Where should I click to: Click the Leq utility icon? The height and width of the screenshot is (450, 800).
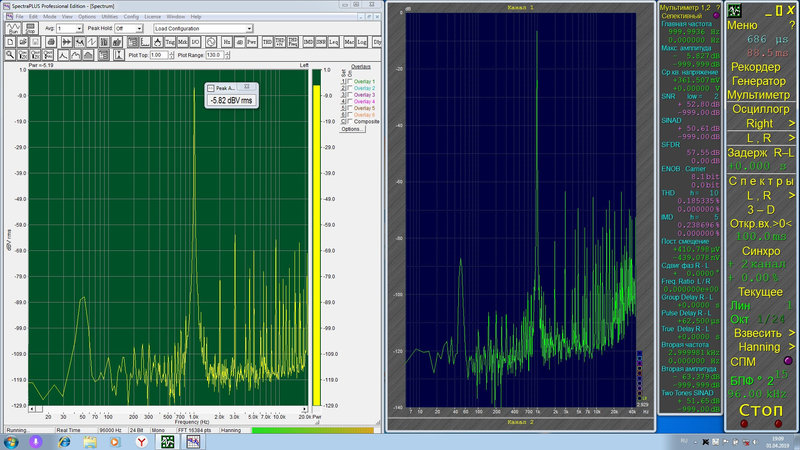(334, 42)
